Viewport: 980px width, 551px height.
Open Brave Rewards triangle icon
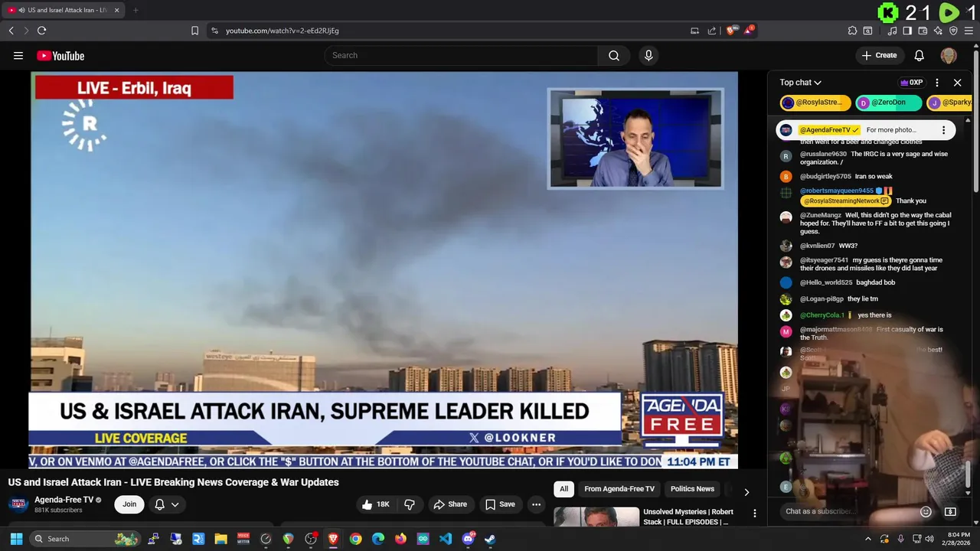click(750, 31)
